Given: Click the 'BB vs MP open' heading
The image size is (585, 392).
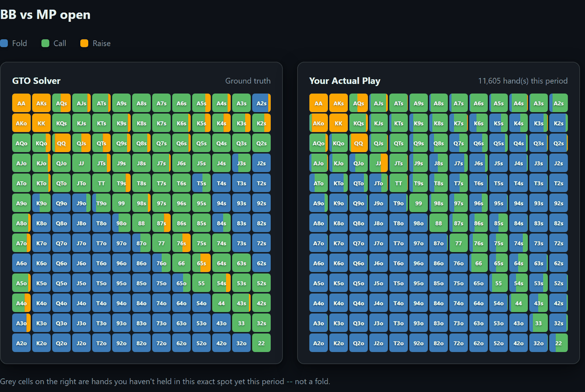Looking at the screenshot, I should (45, 14).
